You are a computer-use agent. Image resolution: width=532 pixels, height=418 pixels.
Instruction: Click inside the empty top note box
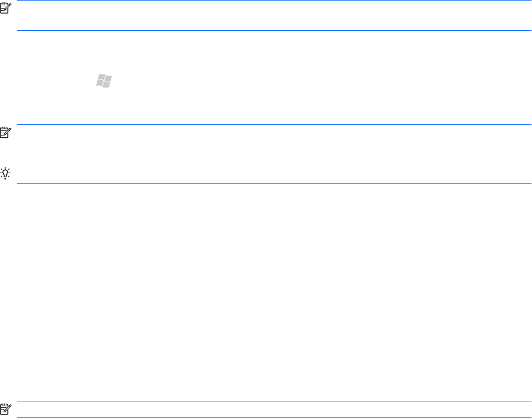point(275,15)
